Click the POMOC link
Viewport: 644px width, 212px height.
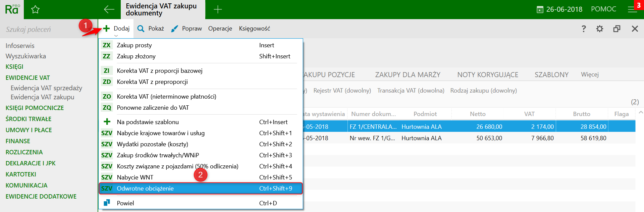coord(603,9)
